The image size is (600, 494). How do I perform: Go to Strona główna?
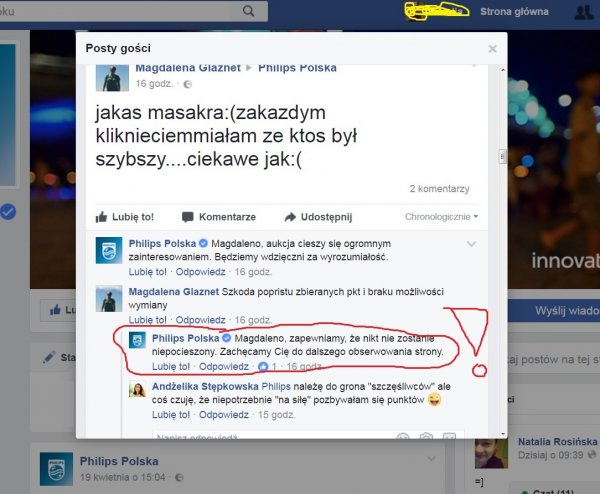point(514,12)
